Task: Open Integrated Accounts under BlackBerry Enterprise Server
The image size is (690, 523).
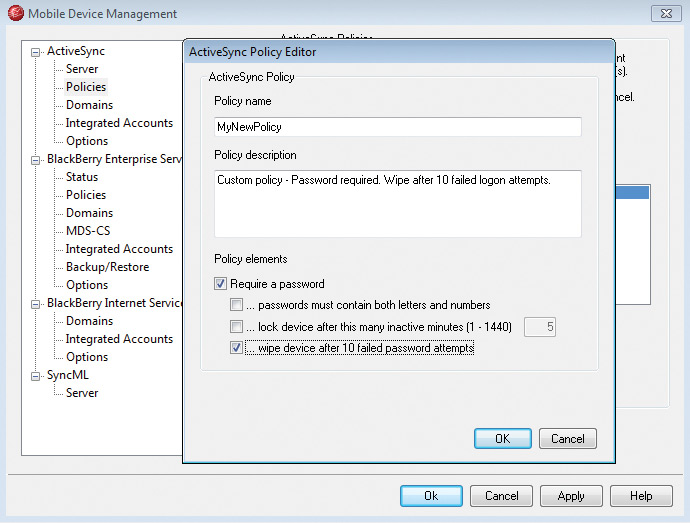Action: [119, 249]
